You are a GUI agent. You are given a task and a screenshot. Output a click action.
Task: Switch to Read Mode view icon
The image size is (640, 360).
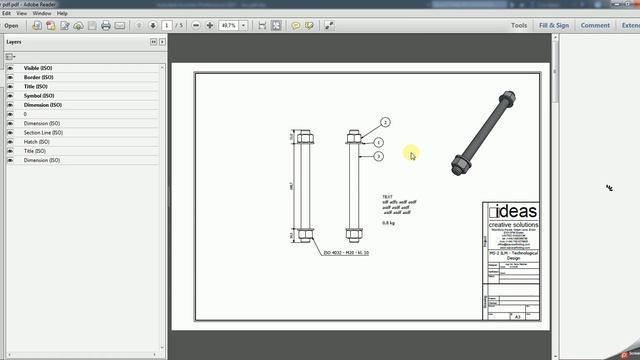tap(329, 26)
